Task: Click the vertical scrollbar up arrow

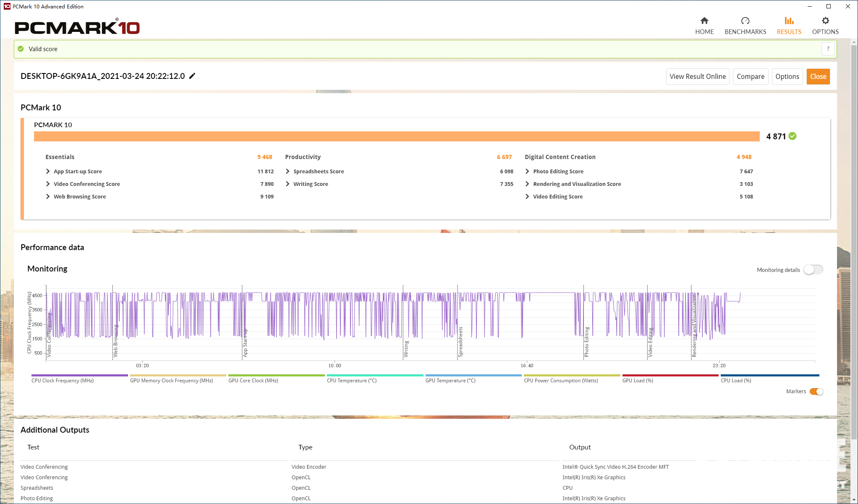Action: (854, 42)
